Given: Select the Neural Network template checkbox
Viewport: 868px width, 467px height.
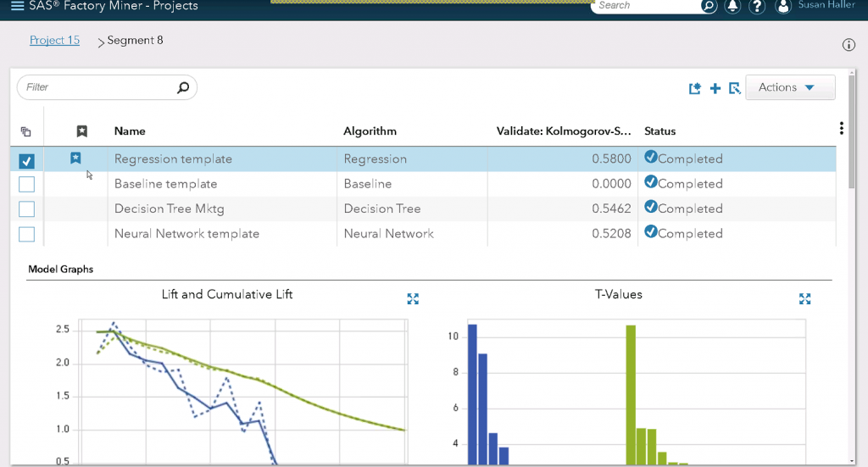Looking at the screenshot, I should pyautogui.click(x=26, y=235).
